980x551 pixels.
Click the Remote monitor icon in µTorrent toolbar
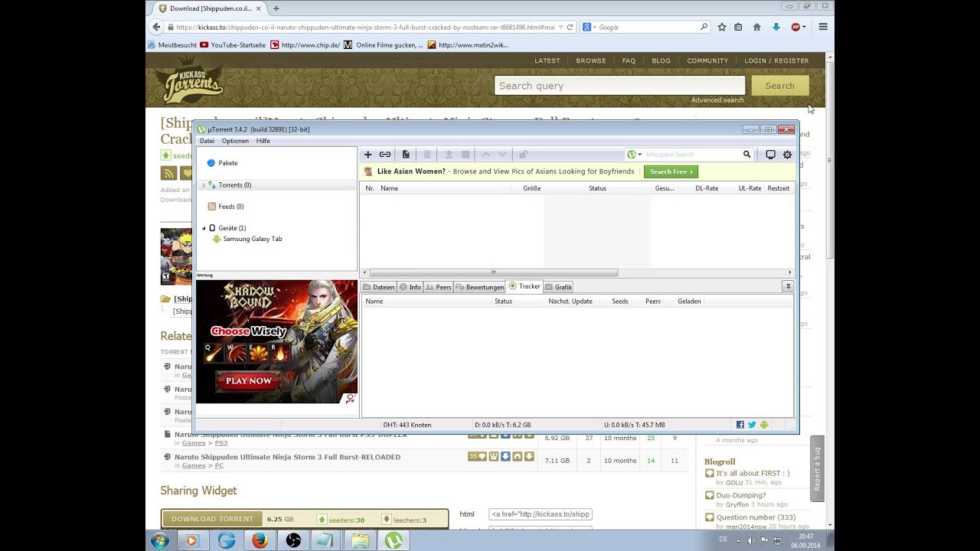tap(770, 155)
